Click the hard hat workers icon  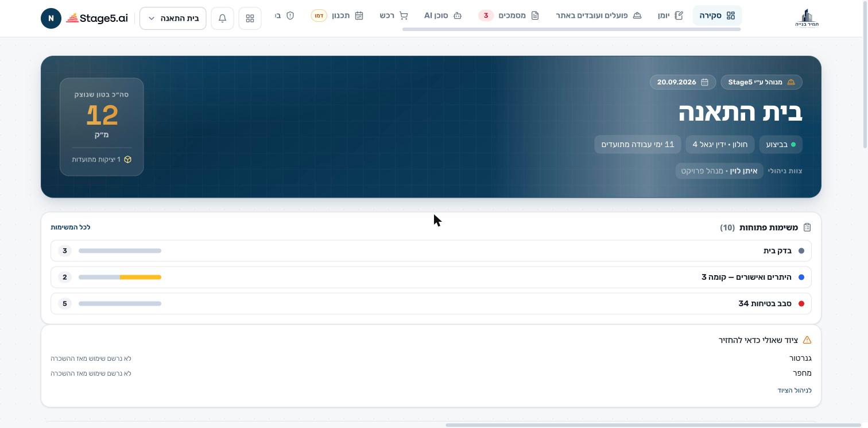[x=637, y=16]
